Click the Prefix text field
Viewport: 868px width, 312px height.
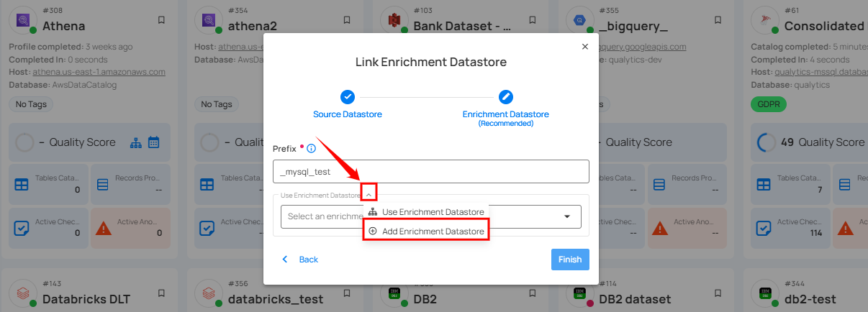(x=430, y=172)
